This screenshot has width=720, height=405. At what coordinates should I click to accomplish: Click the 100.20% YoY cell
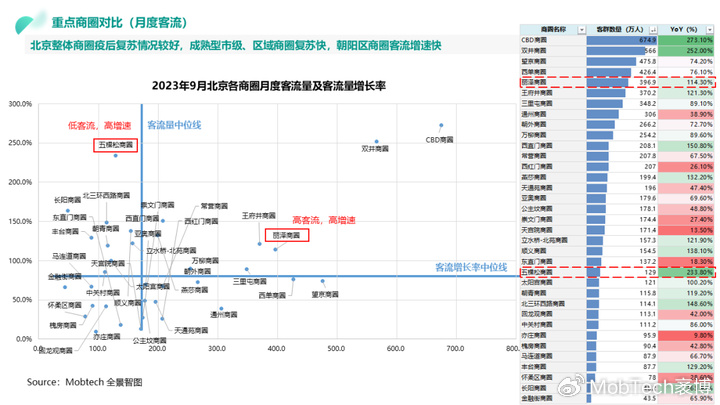point(686,282)
